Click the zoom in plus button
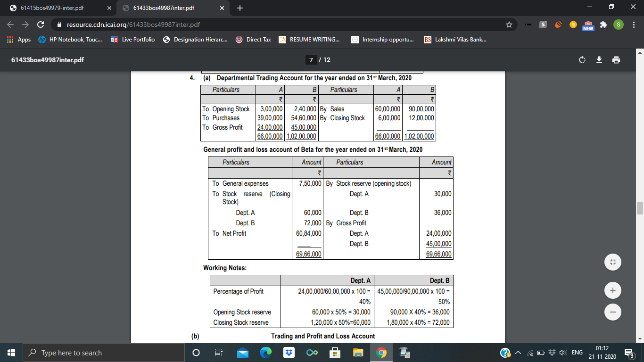 coord(612,291)
